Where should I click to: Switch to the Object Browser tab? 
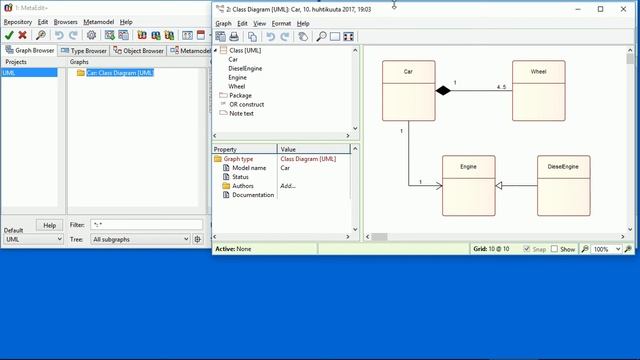[x=138, y=51]
